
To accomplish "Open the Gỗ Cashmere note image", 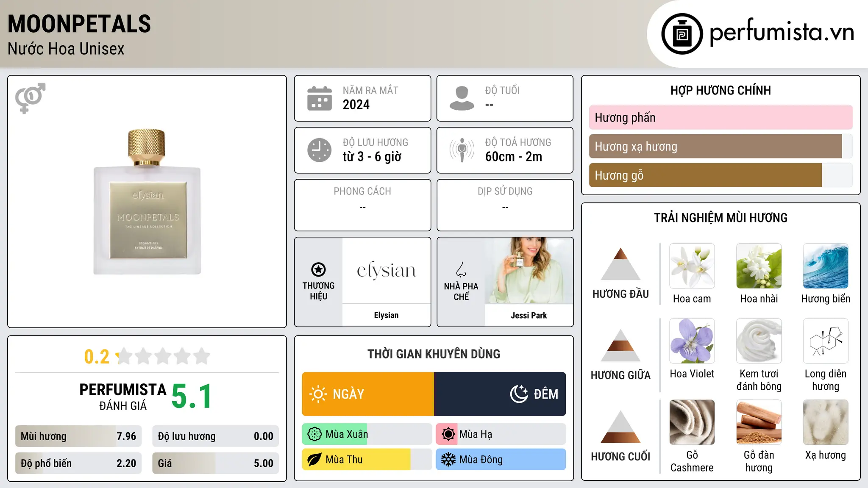I will [692, 422].
